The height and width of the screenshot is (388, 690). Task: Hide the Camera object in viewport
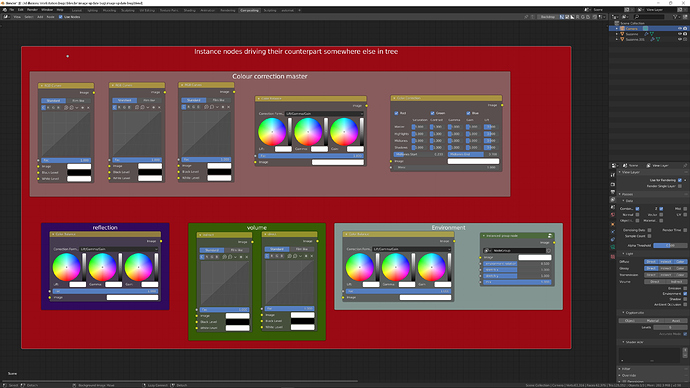(679, 28)
